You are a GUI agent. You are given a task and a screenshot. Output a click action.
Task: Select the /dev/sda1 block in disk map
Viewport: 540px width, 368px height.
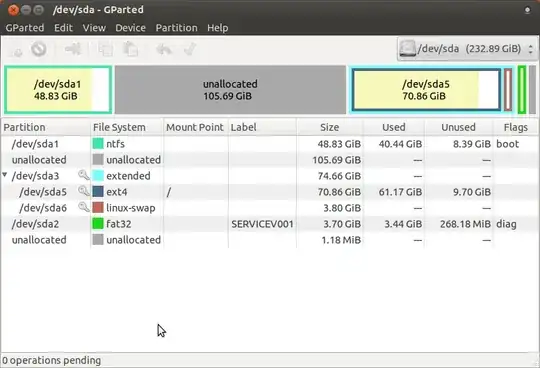pos(58,90)
